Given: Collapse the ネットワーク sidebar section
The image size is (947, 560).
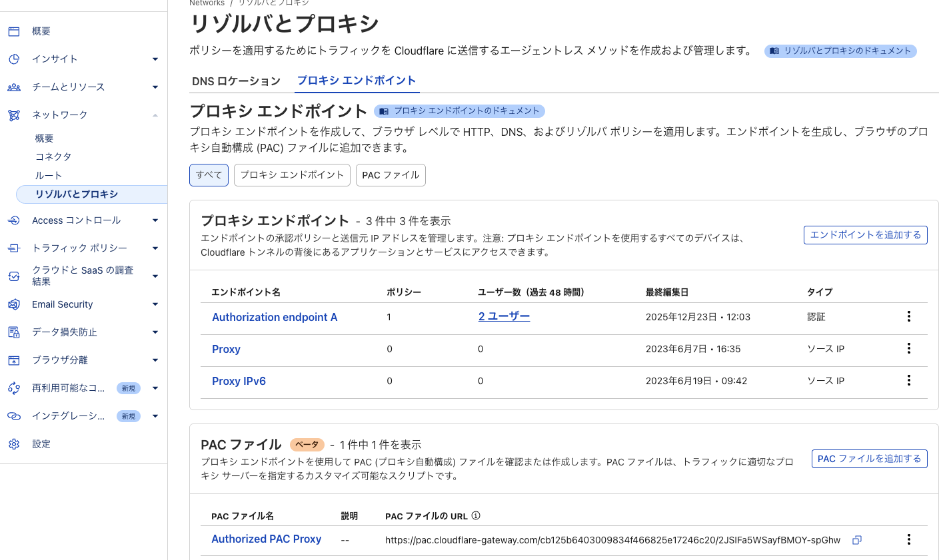Looking at the screenshot, I should pos(155,115).
